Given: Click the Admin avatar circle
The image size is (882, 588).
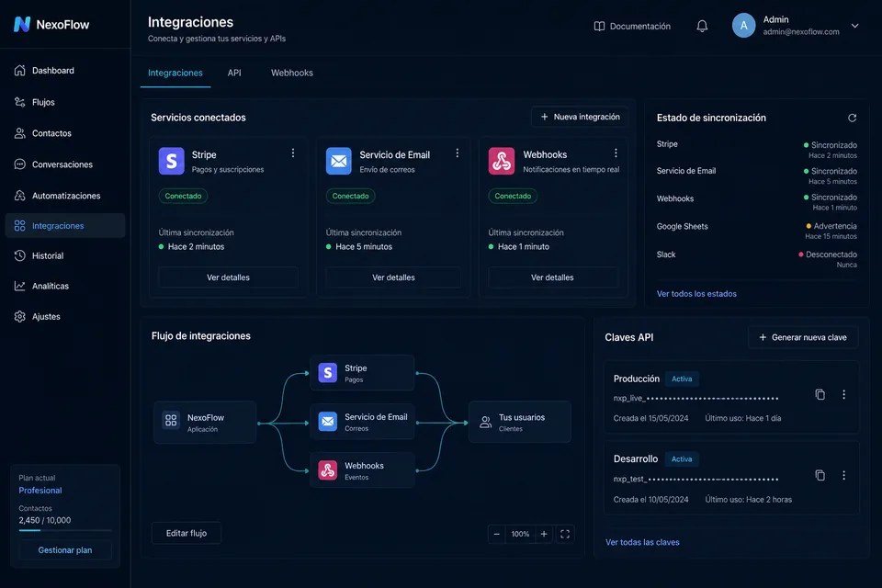Looking at the screenshot, I should pyautogui.click(x=743, y=26).
